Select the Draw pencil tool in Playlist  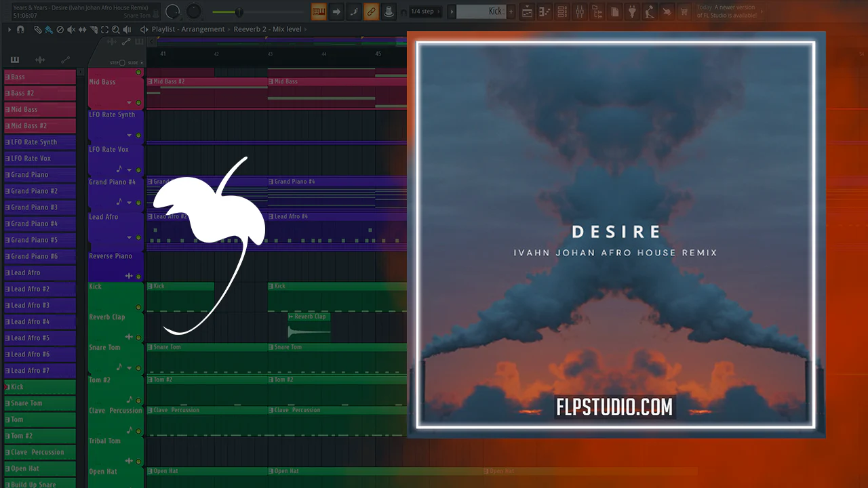[x=38, y=30]
